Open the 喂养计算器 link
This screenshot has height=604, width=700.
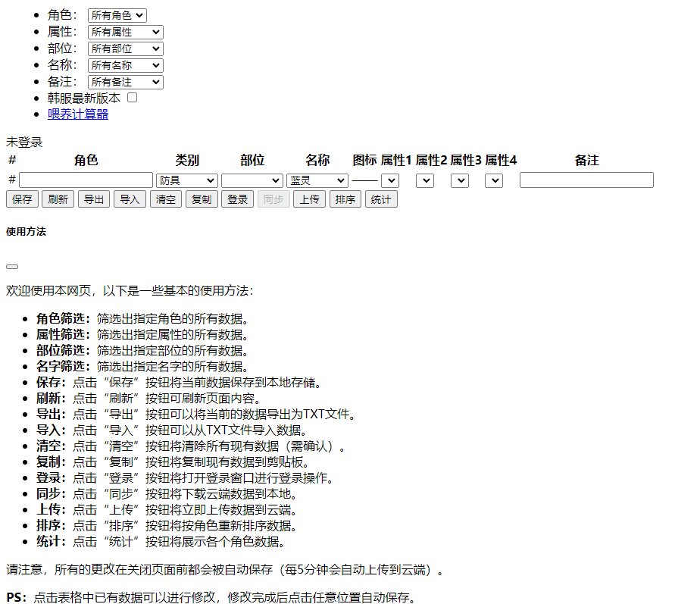coord(78,114)
